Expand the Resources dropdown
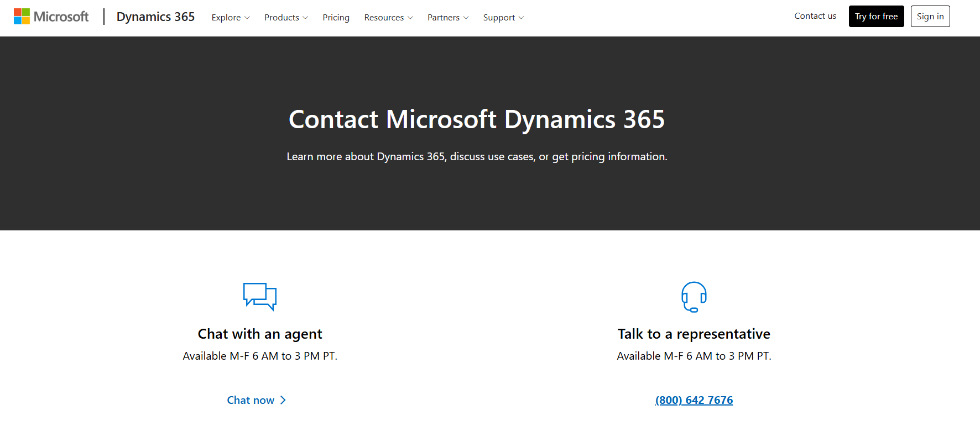980x421 pixels. [x=388, y=18]
